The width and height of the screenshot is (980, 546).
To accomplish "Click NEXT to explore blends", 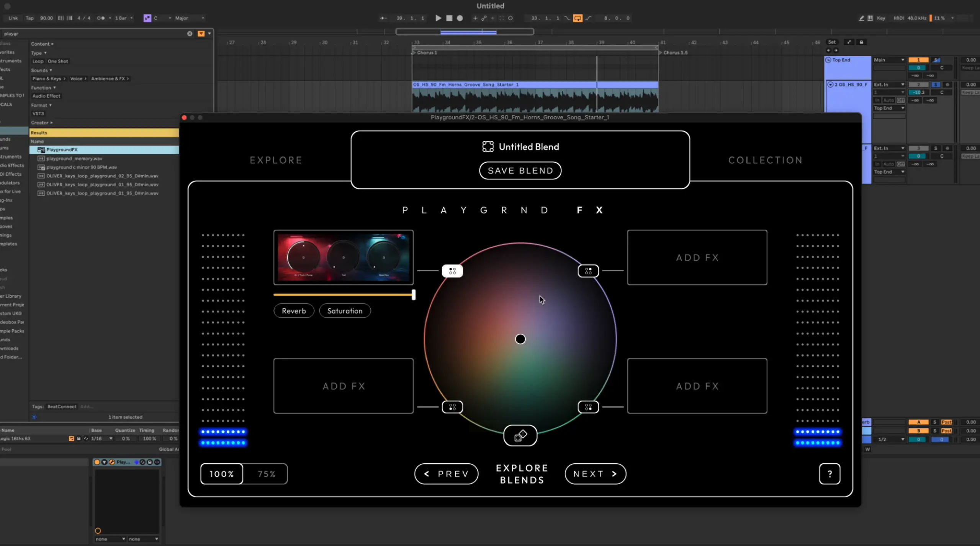I will pos(595,474).
